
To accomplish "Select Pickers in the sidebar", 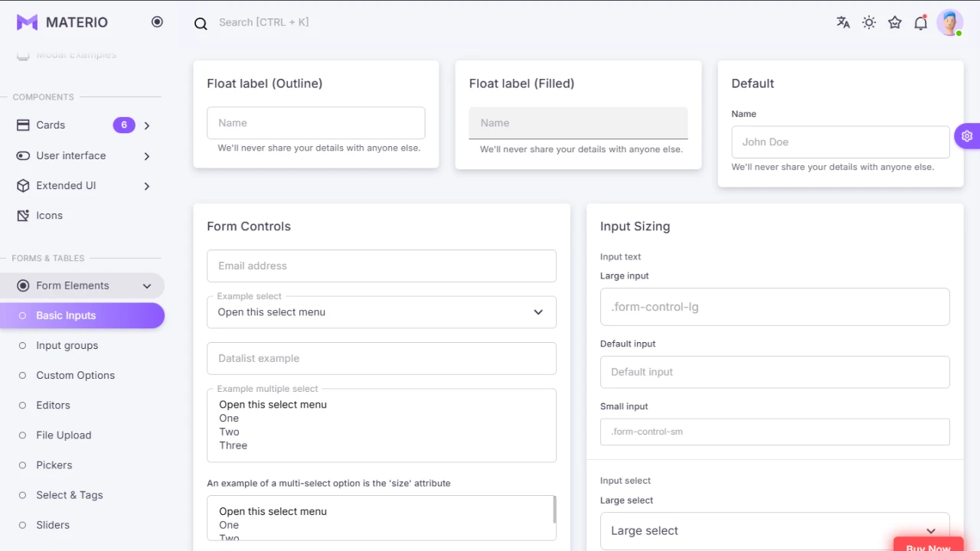I will point(54,465).
